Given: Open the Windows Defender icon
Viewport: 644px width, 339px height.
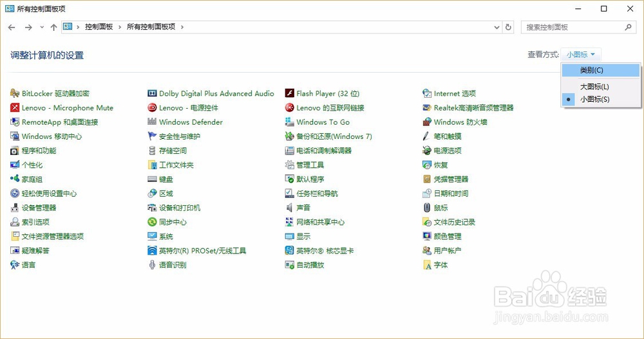Looking at the screenshot, I should (152, 122).
